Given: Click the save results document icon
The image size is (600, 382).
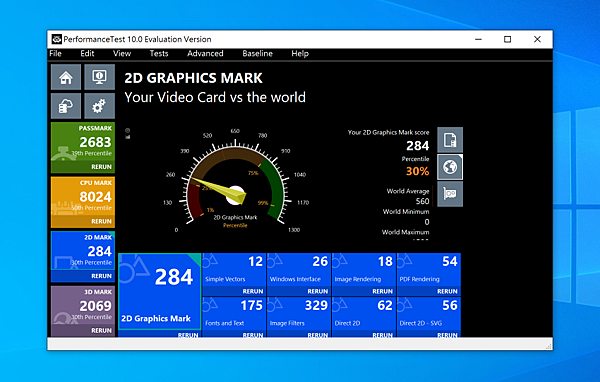Looking at the screenshot, I should tap(450, 140).
